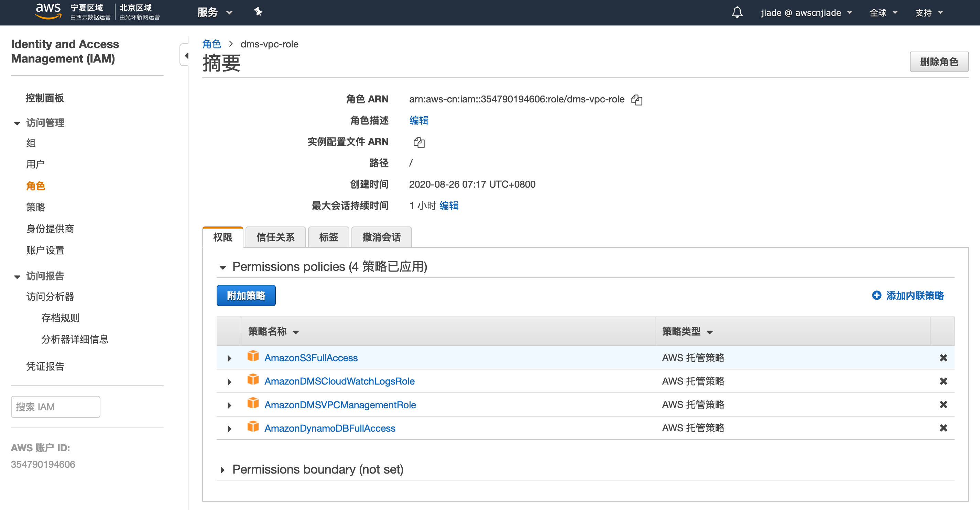Expand the AmazonDMSVPCManagementRole policy row

[229, 405]
